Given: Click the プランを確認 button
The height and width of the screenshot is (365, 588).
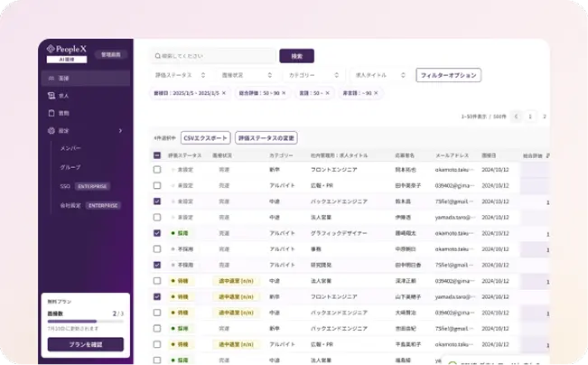Looking at the screenshot, I should click(86, 344).
